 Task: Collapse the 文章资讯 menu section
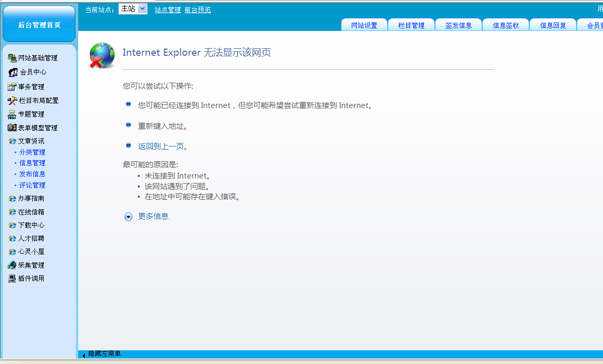(x=31, y=141)
